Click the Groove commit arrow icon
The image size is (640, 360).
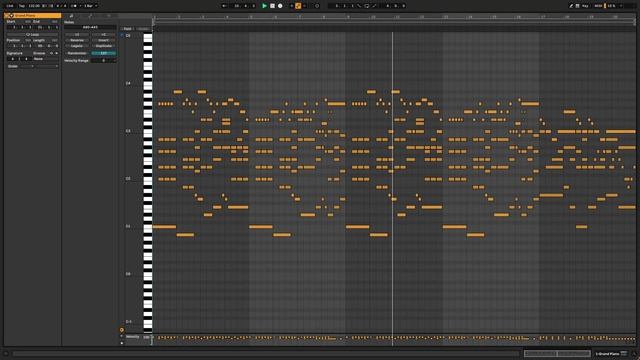coord(56,53)
